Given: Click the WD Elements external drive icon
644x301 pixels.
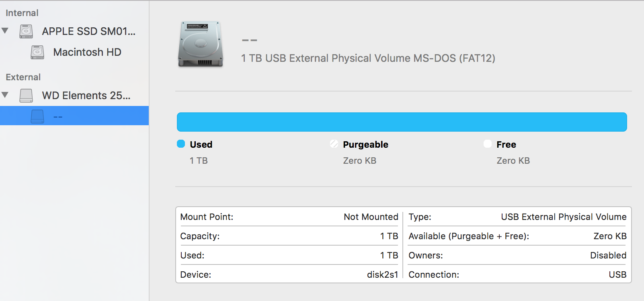Looking at the screenshot, I should pos(26,96).
